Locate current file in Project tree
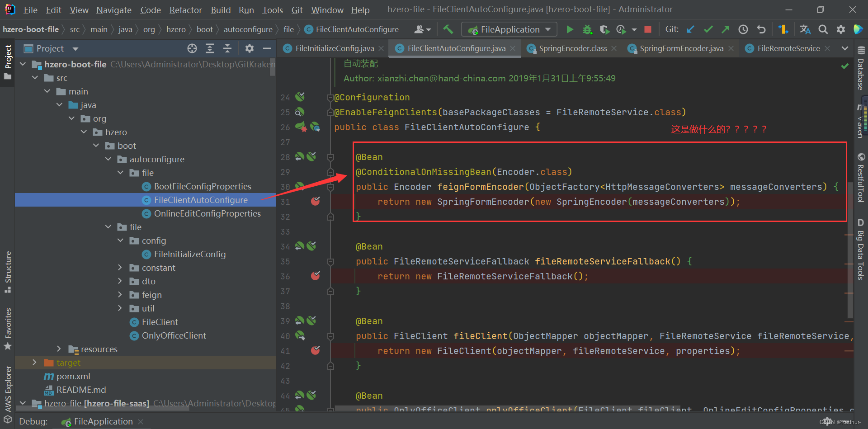This screenshot has width=868, height=429. [x=192, y=48]
